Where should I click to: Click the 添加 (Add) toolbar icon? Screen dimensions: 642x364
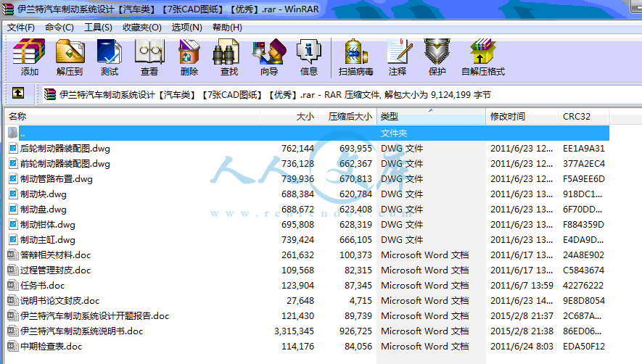pos(29,51)
